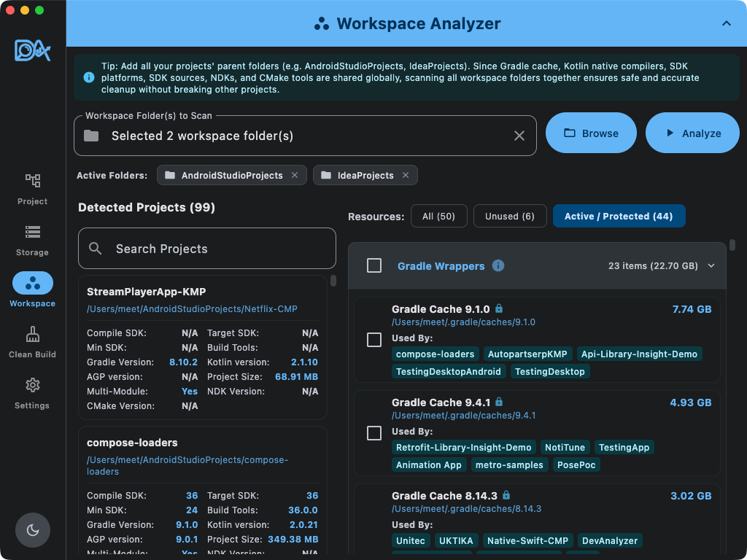Open the /Users/meet/.gradle/caches/9.1.0 path

point(463,322)
